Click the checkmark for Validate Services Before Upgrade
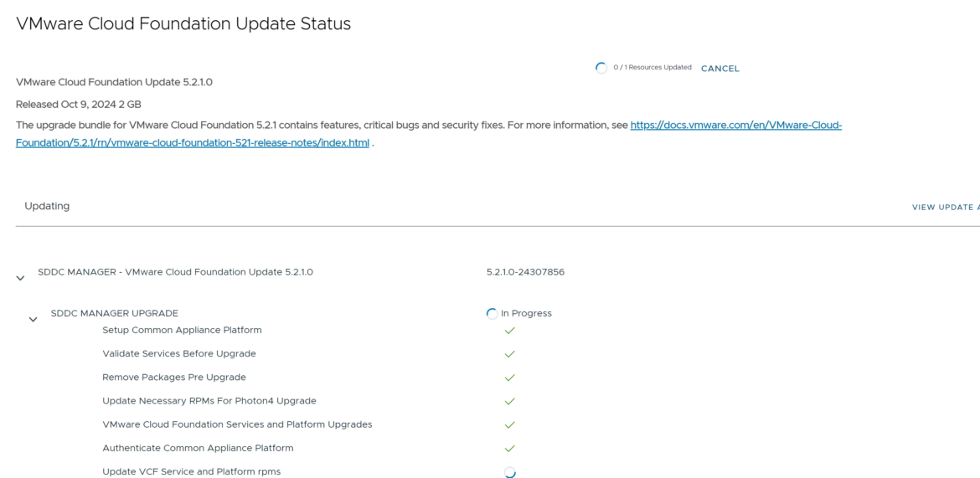 click(x=509, y=354)
